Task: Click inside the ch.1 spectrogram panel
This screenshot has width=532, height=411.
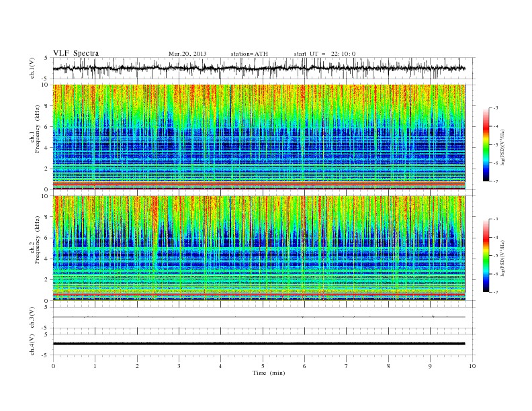Action: [259, 137]
